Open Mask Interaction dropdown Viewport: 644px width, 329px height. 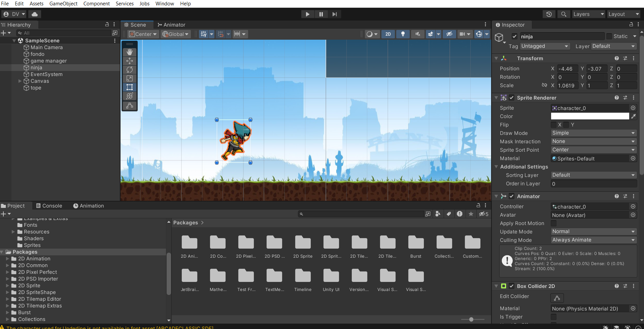pos(594,141)
